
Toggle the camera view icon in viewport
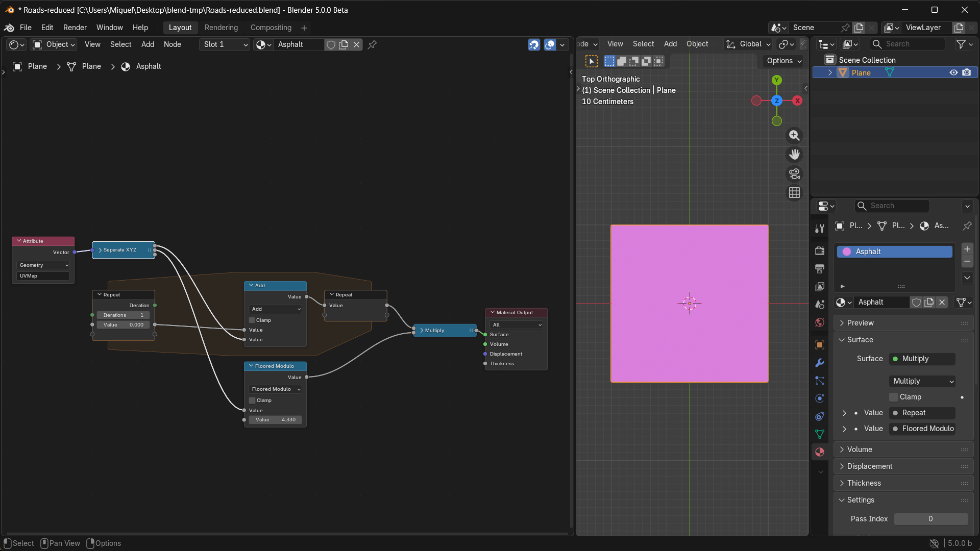point(794,174)
